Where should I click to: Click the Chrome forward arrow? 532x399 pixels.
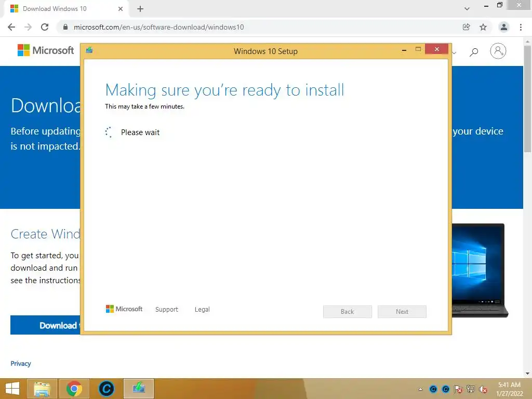[28, 27]
